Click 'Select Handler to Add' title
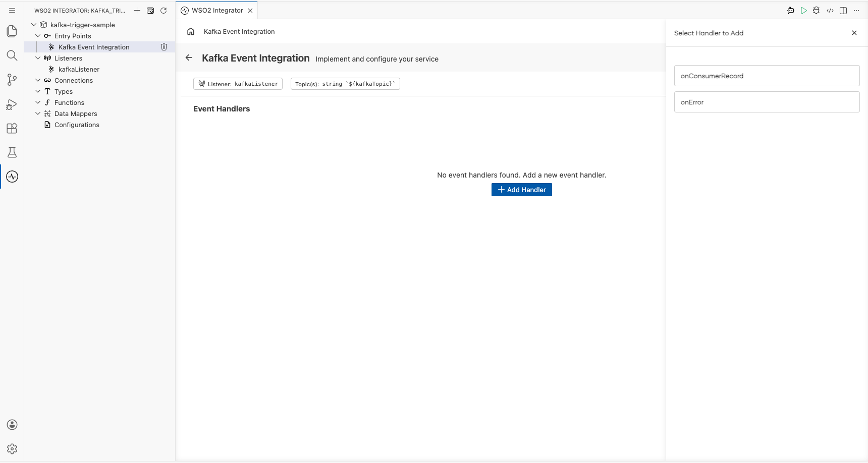The width and height of the screenshot is (868, 463). (x=709, y=33)
